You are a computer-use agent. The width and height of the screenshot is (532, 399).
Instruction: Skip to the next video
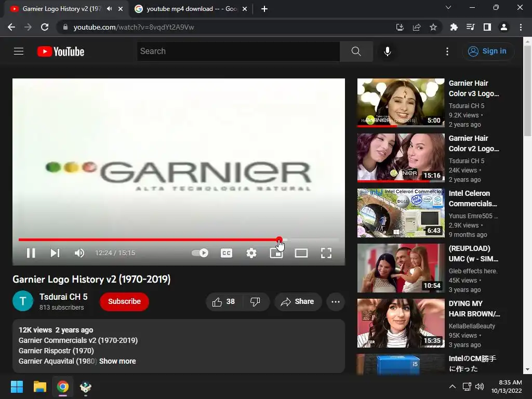(55, 253)
